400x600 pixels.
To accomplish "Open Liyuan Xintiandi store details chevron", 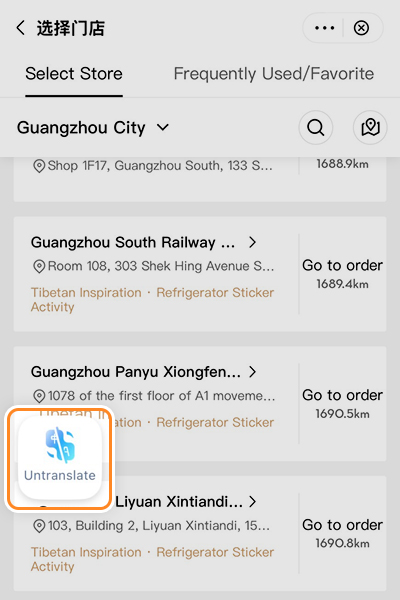I will click(x=252, y=501).
